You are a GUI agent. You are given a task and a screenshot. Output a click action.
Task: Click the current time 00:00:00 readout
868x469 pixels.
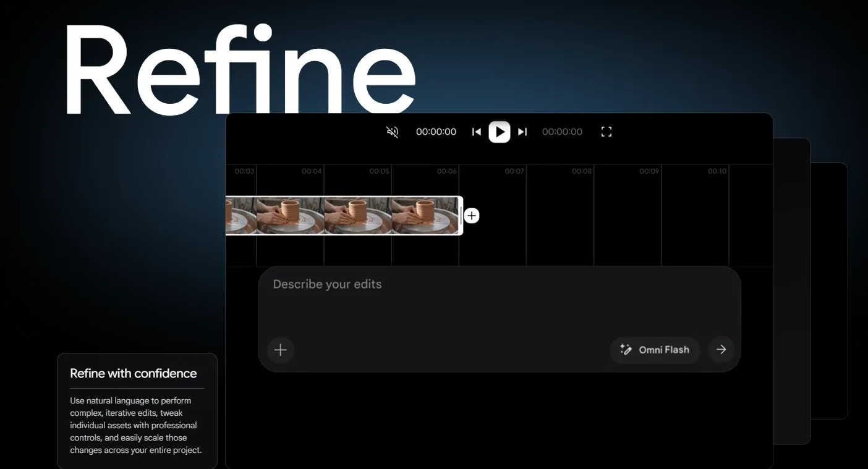(x=436, y=132)
